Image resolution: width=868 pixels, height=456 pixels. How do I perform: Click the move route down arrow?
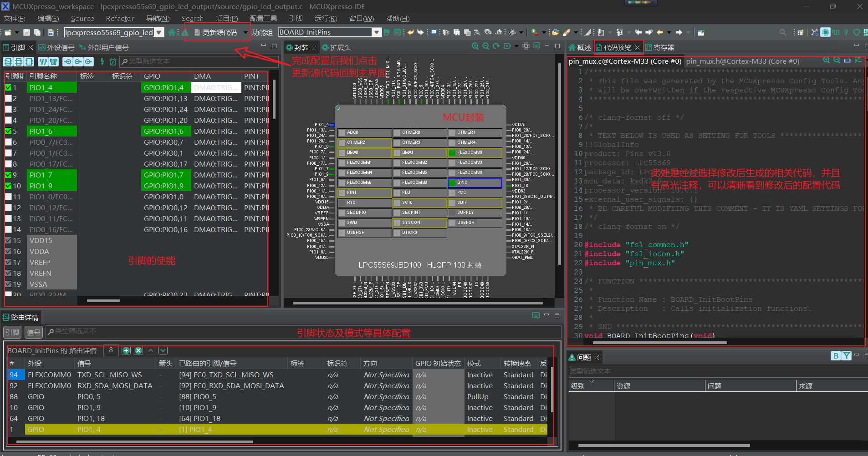pyautogui.click(x=163, y=350)
